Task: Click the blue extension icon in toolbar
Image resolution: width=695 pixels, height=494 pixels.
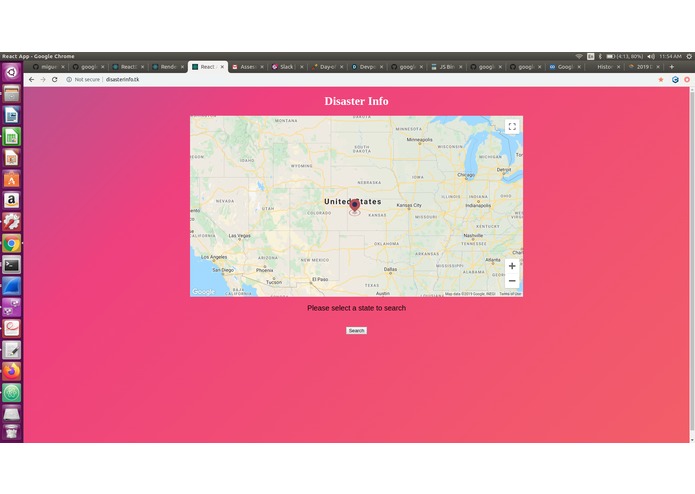Action: pyautogui.click(x=675, y=80)
